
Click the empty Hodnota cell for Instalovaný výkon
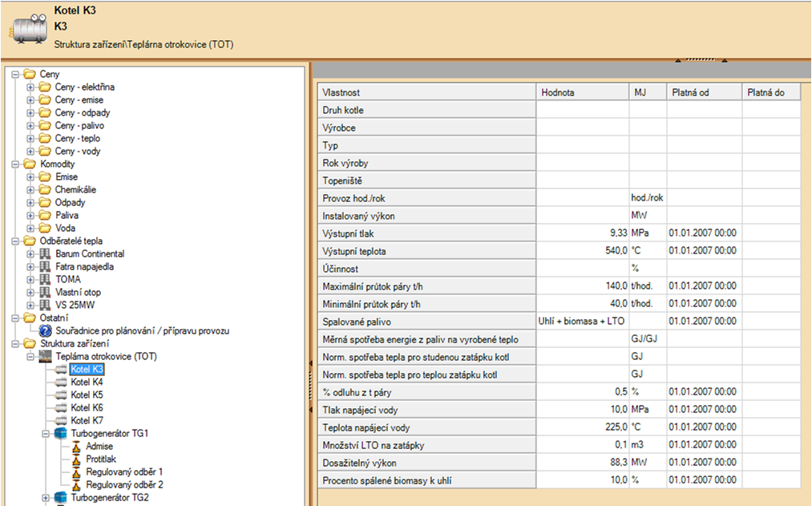(583, 216)
